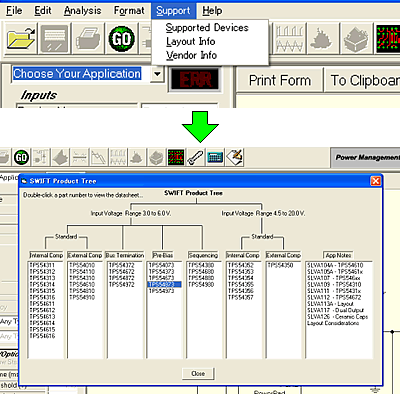The width and height of the screenshot is (400, 394).
Task: Click the waveform icon in top toolbar
Action: tap(289, 38)
